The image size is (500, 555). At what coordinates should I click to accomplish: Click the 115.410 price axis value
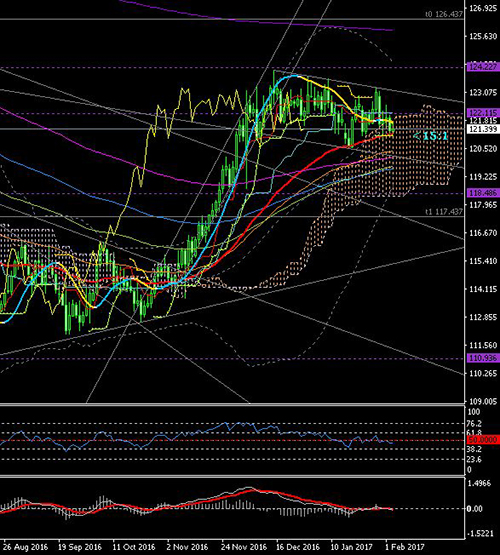point(483,261)
